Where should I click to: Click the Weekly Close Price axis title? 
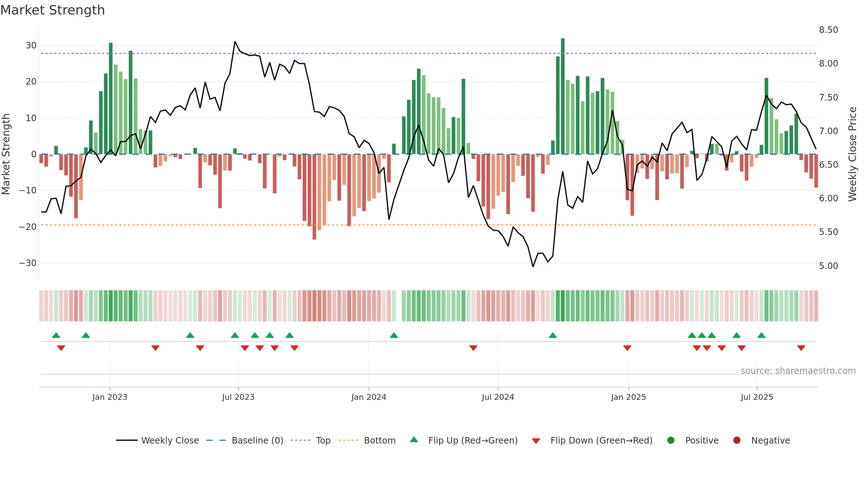[x=852, y=154]
